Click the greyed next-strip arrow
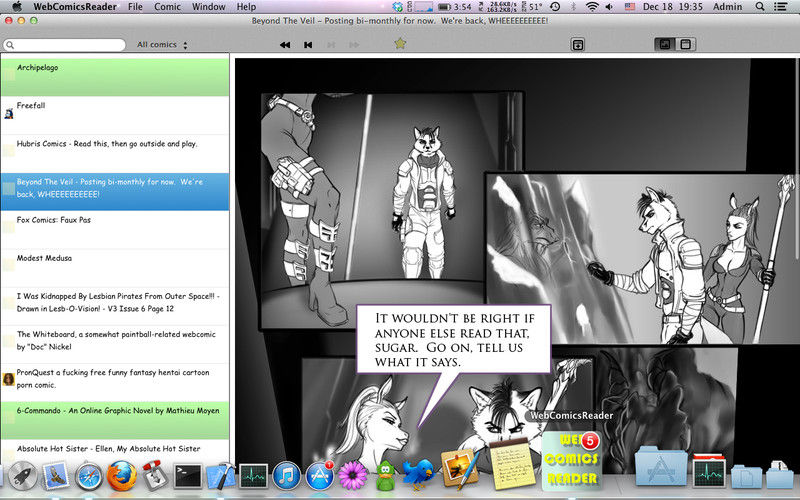Viewport: 800px width, 500px height. coord(331,45)
